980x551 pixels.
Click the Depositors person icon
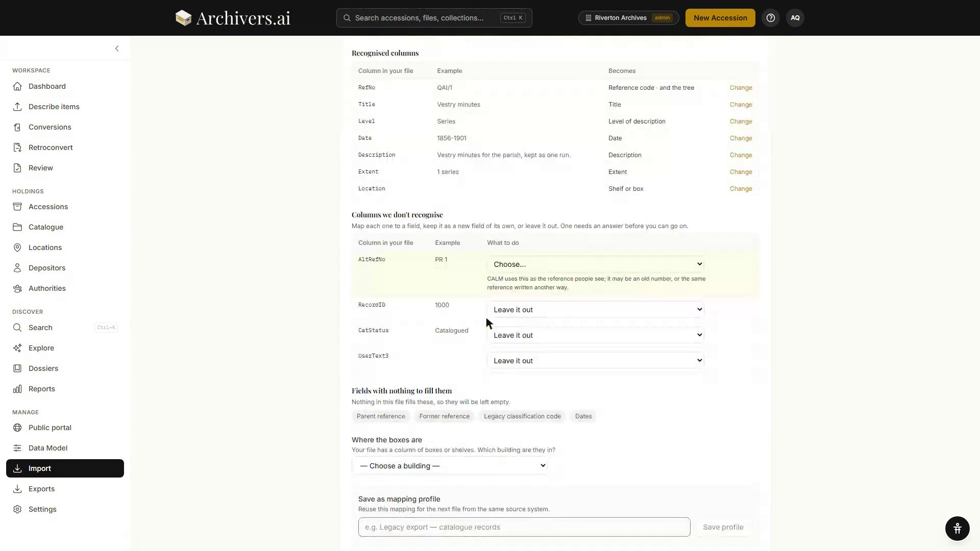click(17, 268)
